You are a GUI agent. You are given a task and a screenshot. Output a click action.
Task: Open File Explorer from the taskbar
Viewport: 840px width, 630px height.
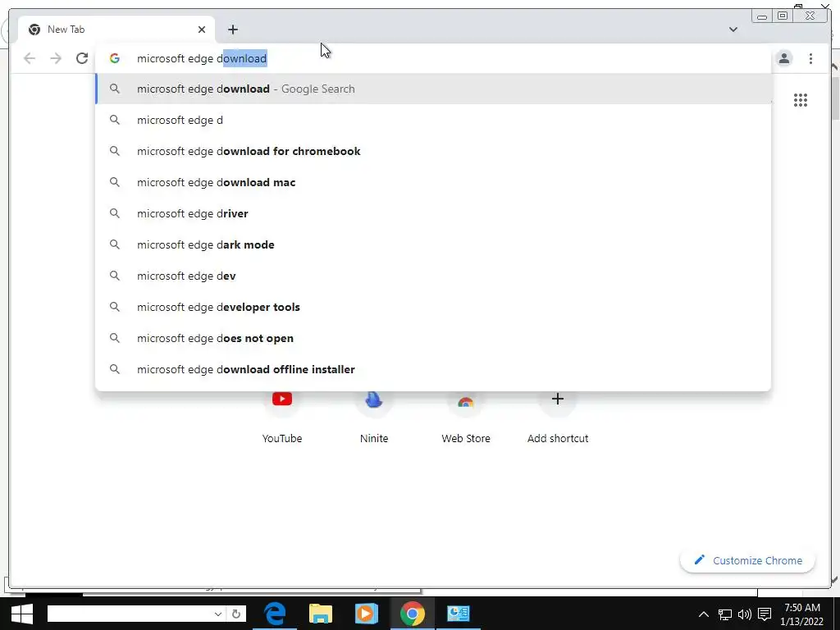(x=321, y=614)
